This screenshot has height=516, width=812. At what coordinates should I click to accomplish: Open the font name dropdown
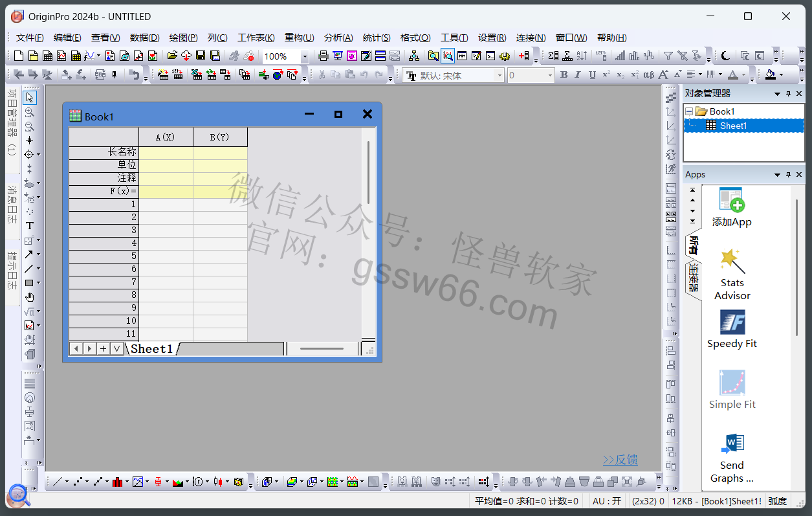499,76
